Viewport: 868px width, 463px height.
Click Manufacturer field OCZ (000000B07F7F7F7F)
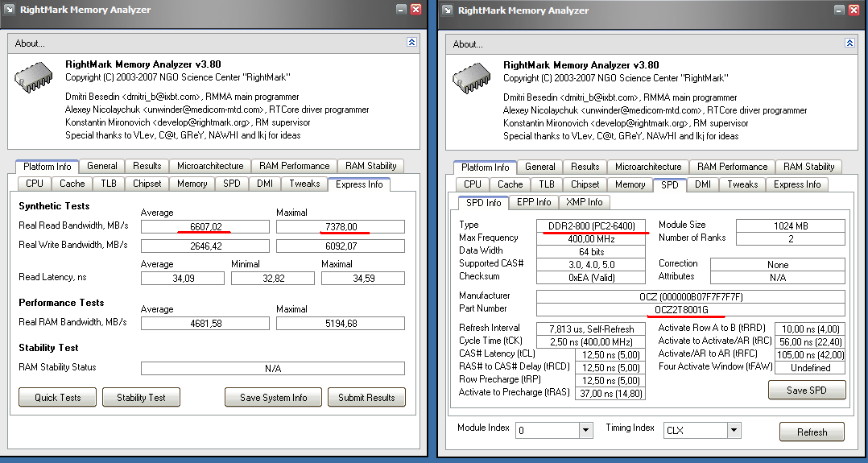691,297
